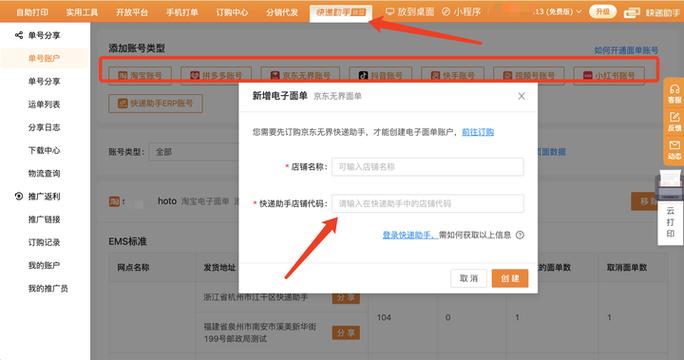Viewport: 684px width, 360px height.
Task: Open 如何开通面单账号 help link
Action: 626,51
